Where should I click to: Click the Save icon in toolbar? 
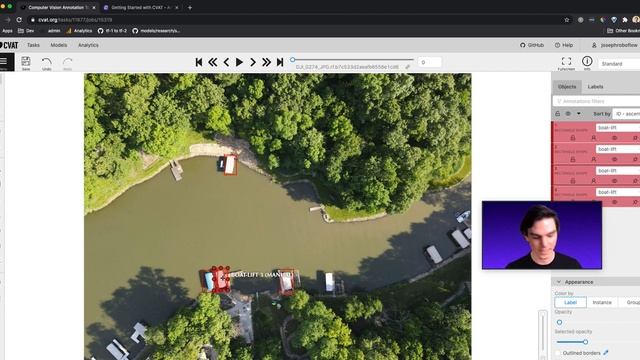pos(26,61)
